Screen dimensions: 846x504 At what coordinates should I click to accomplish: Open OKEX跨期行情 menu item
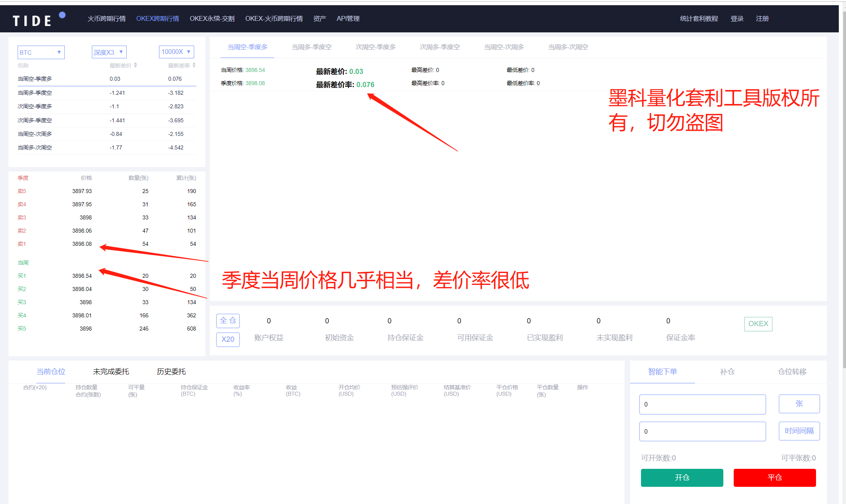point(157,19)
